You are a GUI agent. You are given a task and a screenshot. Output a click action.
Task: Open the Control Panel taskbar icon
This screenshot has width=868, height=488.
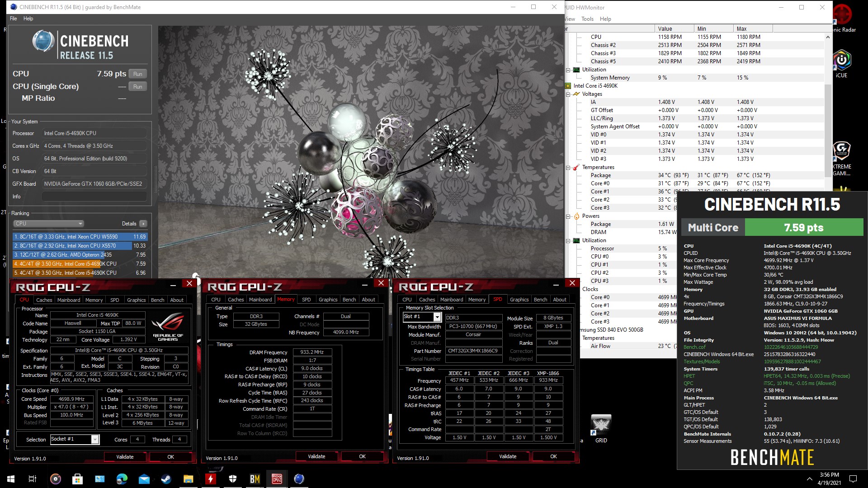(99, 479)
